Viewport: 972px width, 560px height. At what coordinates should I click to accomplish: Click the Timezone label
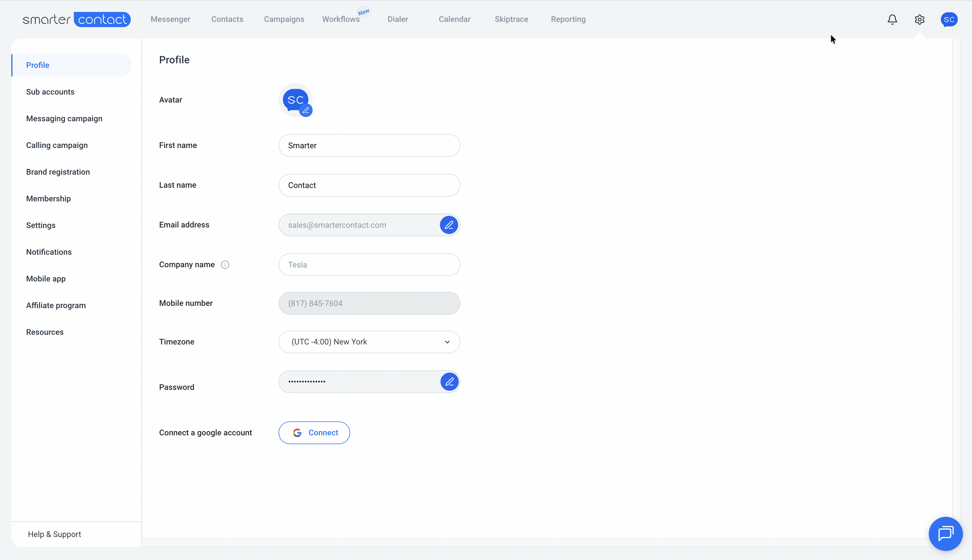[177, 342]
